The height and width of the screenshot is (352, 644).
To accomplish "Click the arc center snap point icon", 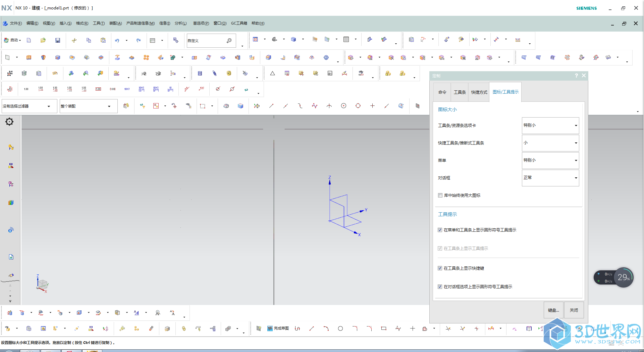I will point(343,106).
